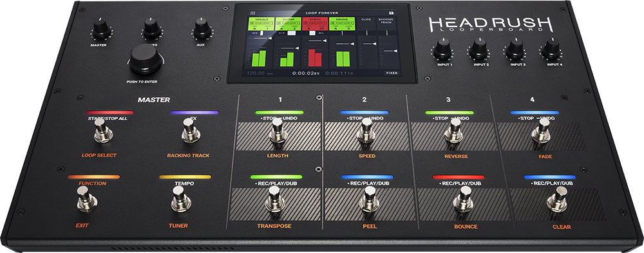Click the FX Backing Track footswitch
This screenshot has width=644, height=253.
191,131
